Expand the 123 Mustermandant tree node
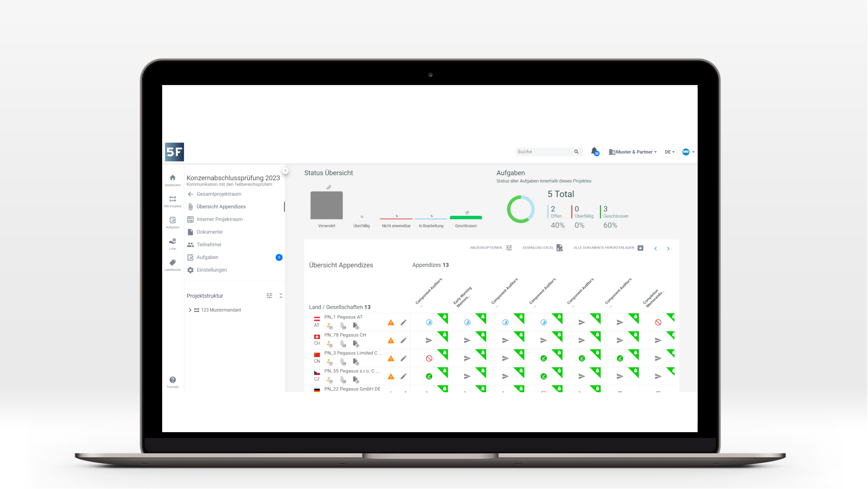Viewport: 868px width, 489px height. (x=190, y=310)
